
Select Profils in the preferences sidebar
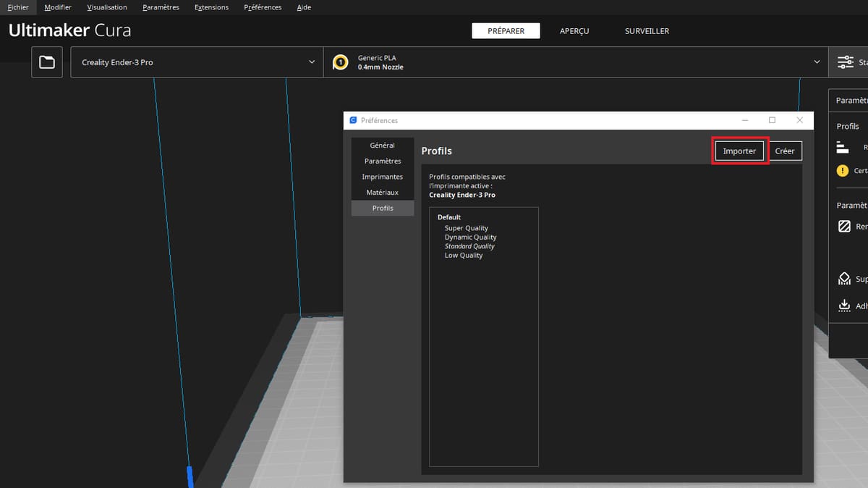(383, 208)
